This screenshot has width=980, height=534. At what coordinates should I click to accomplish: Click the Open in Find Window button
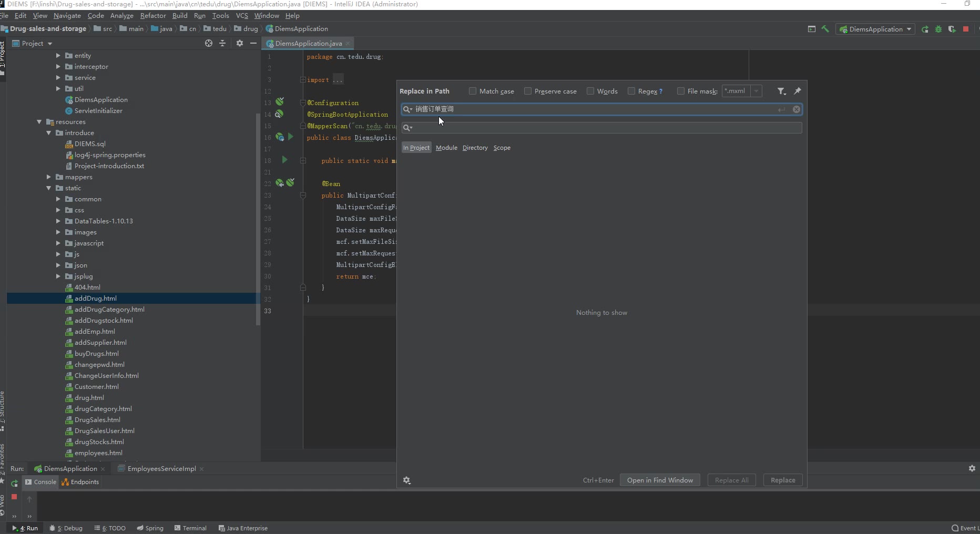pos(660,480)
